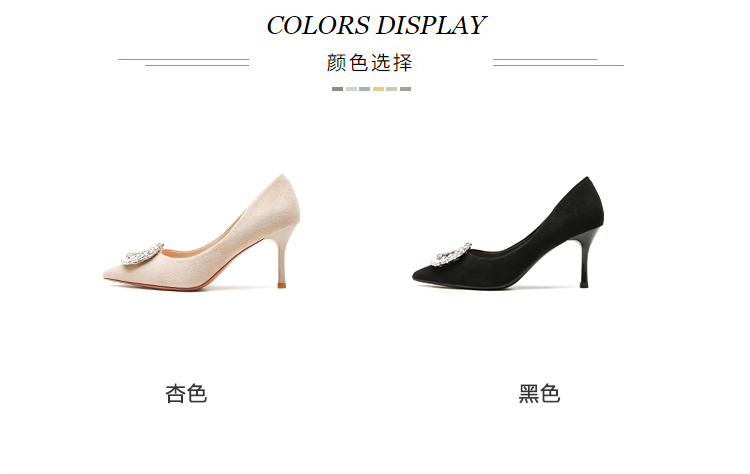Pick the second beige color dash
The image size is (750, 474).
351,89
